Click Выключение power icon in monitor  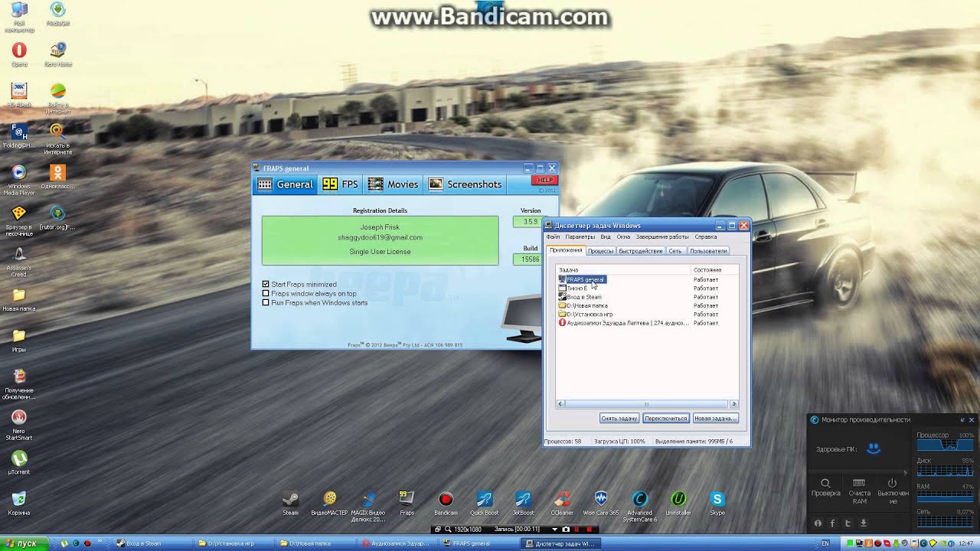click(893, 491)
